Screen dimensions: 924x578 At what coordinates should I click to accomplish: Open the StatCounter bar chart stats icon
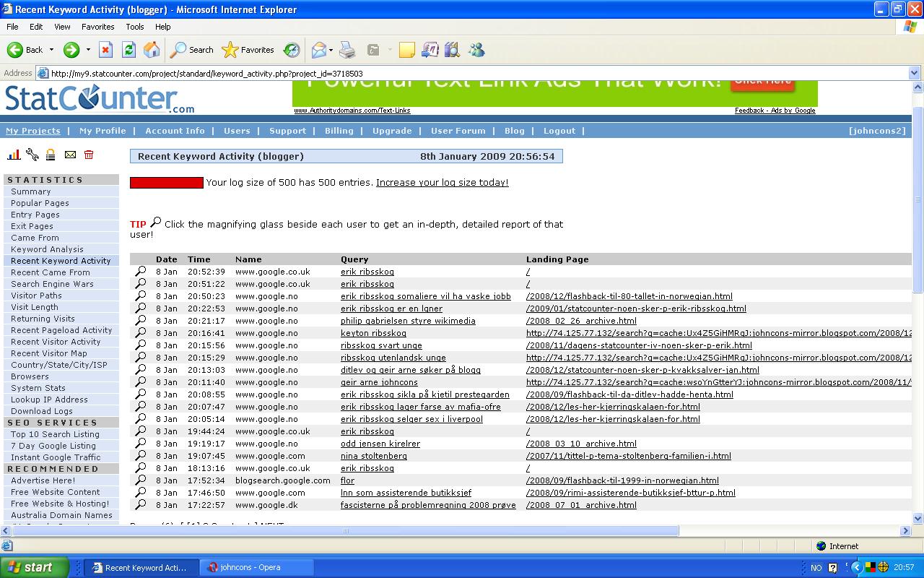point(14,155)
